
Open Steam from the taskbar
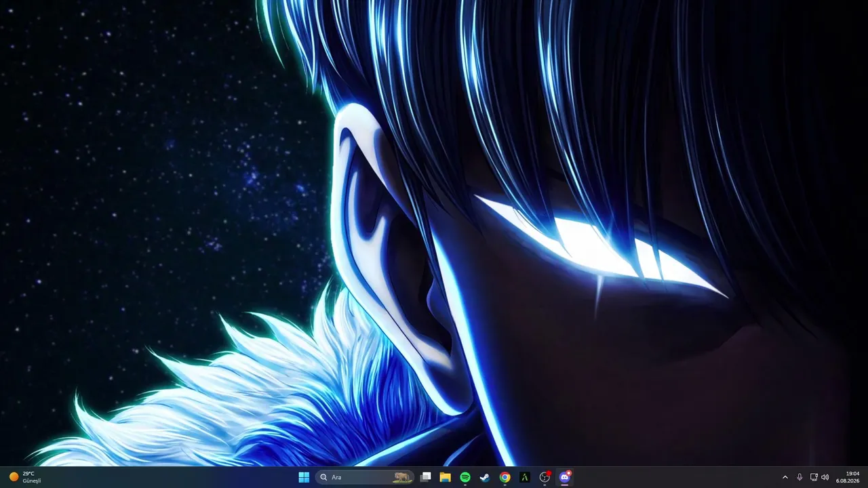(485, 477)
